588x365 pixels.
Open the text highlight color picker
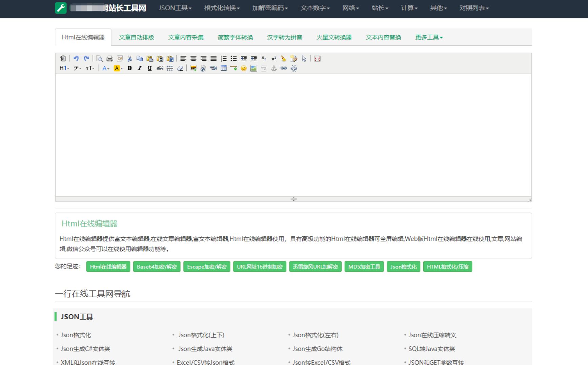[x=117, y=68]
